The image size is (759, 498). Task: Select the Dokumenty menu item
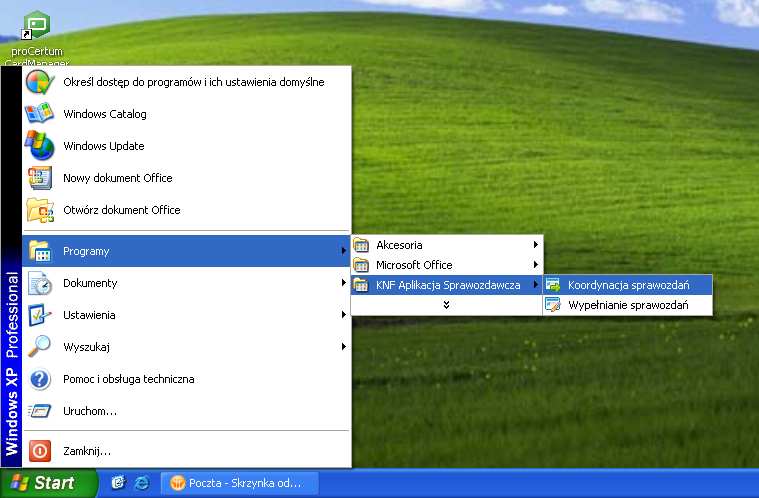pos(186,283)
